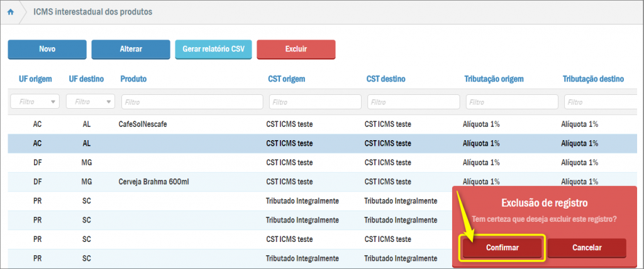Click the Novo button
This screenshot has width=644, height=269.
[x=47, y=49]
